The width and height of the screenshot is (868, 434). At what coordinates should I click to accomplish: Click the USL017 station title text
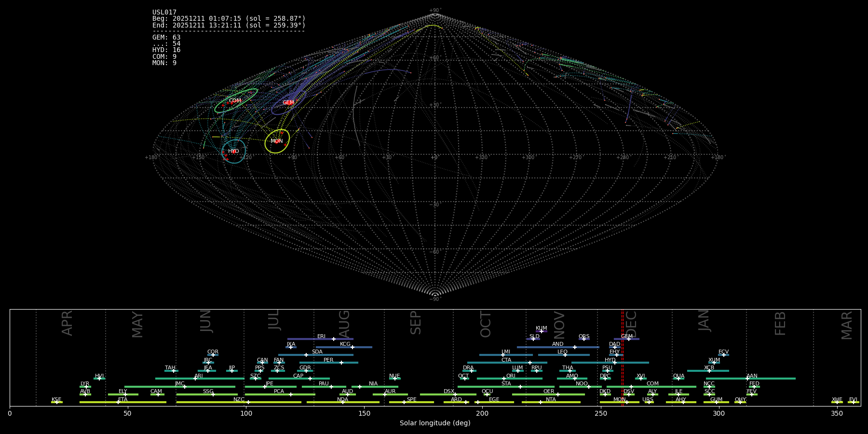tap(164, 13)
